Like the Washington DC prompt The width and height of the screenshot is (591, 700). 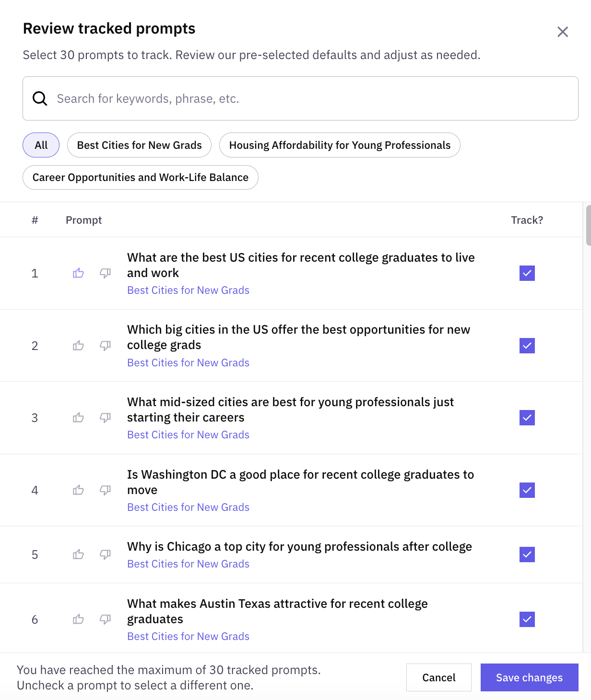[x=78, y=490]
